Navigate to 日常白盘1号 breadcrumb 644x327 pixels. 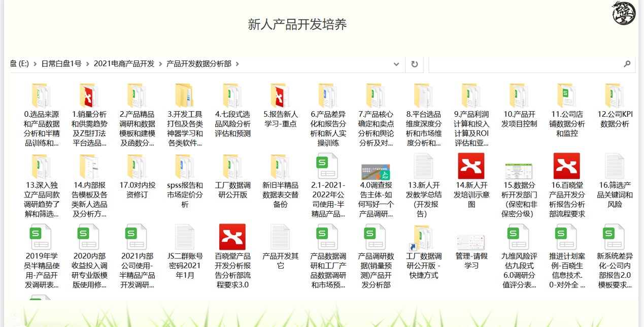tap(61, 64)
